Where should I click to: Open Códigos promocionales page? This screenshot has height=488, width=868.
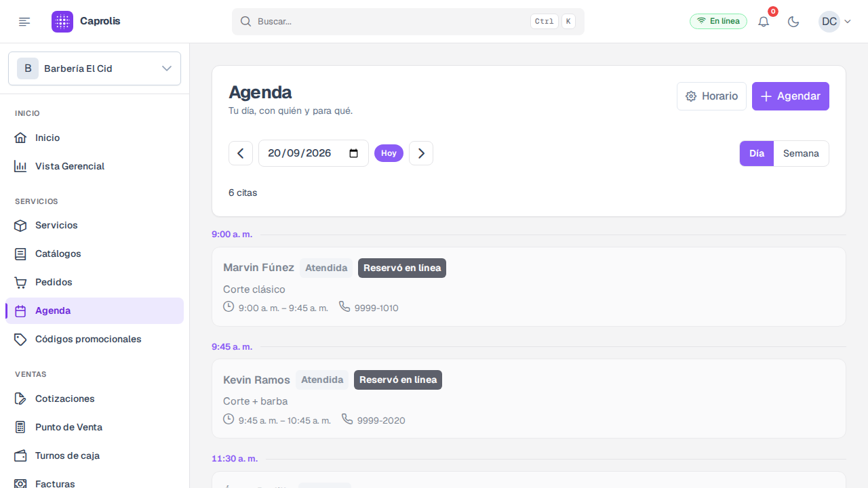tap(94, 339)
